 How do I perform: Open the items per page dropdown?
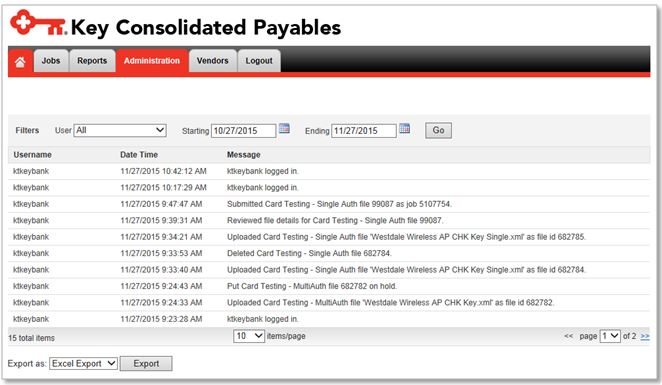click(249, 336)
